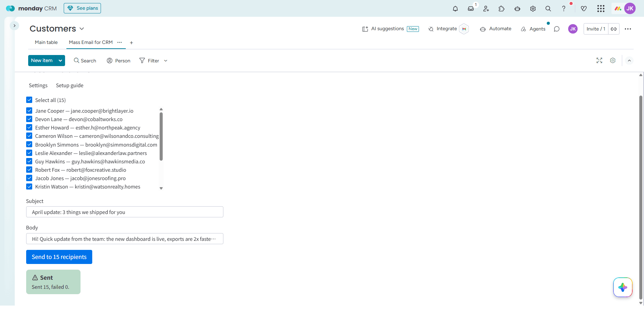Uncheck Esther Howard recipient
Viewport: 644px width, 322px height.
pos(29,127)
